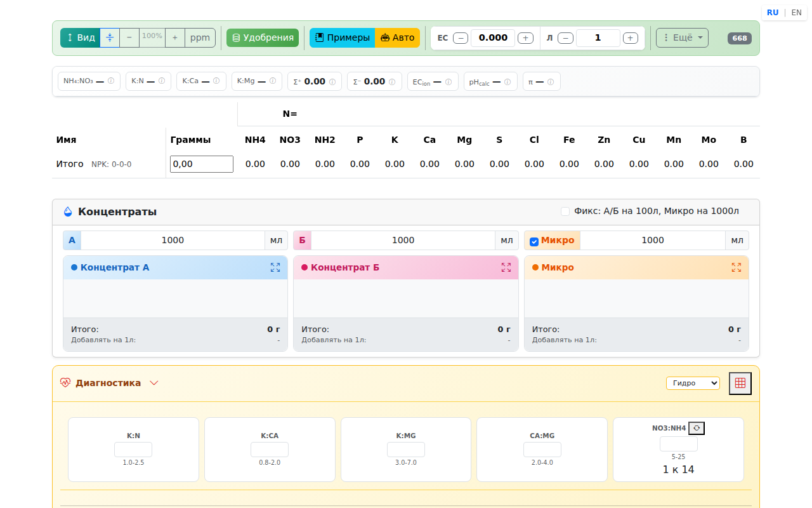Click the EC value field
This screenshot has height=508, width=812.
coord(493,37)
